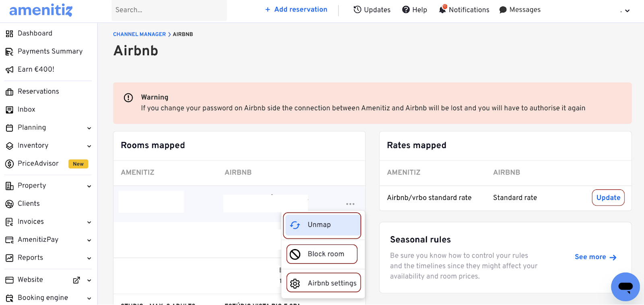This screenshot has height=305, width=644.
Task: Expand the Reports submenu chevron
Action: [89, 258]
